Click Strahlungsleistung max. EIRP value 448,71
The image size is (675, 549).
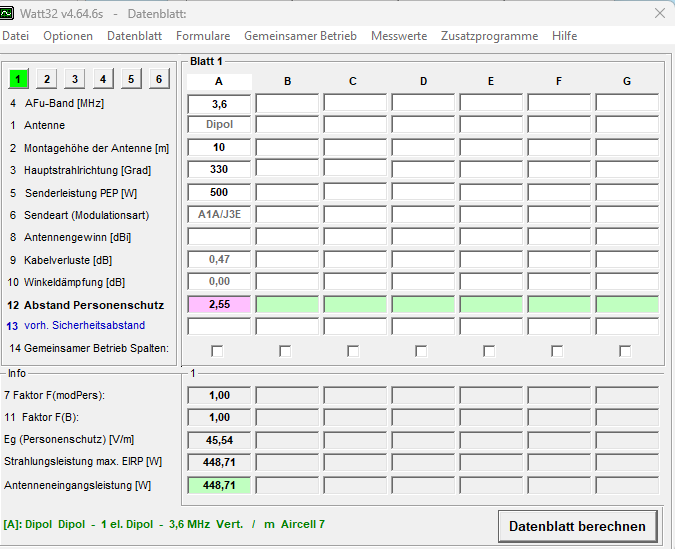click(219, 462)
